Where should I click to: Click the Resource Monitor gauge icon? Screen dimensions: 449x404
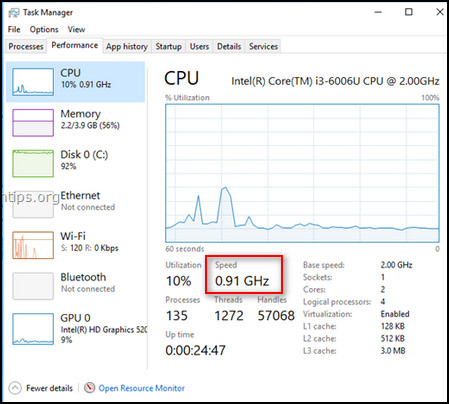tap(89, 388)
